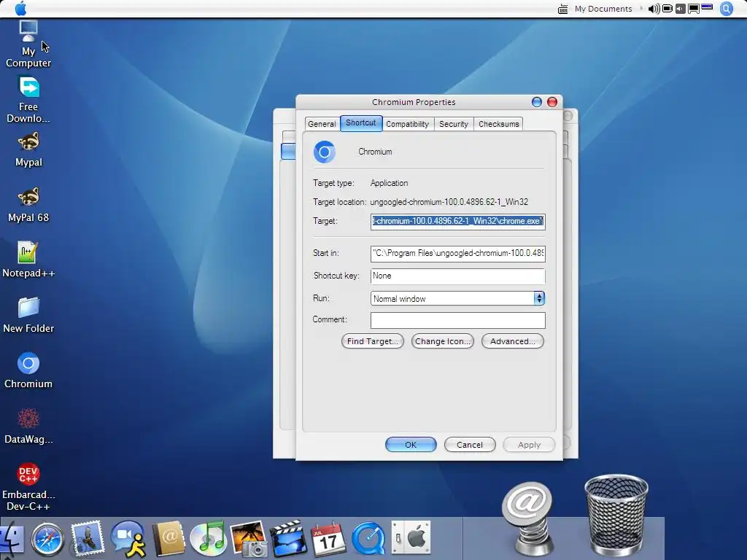
Task: Open iMovie clapperboard icon in dock
Action: click(x=288, y=539)
